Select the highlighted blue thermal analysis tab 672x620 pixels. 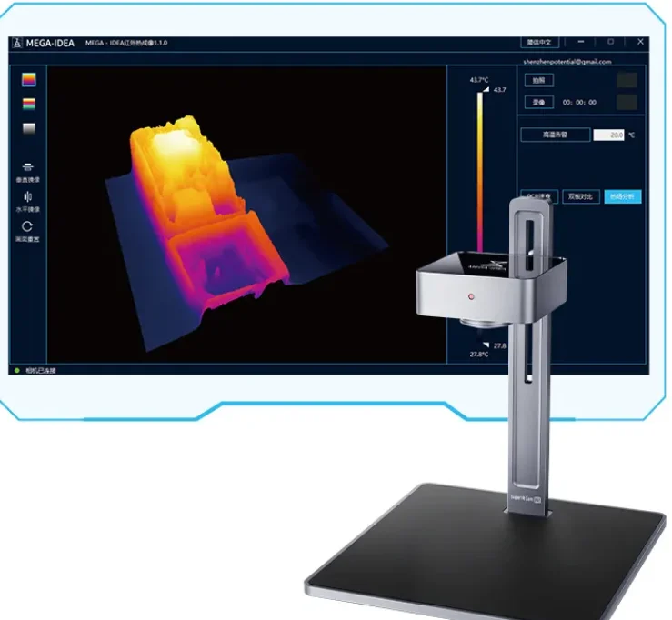point(622,196)
